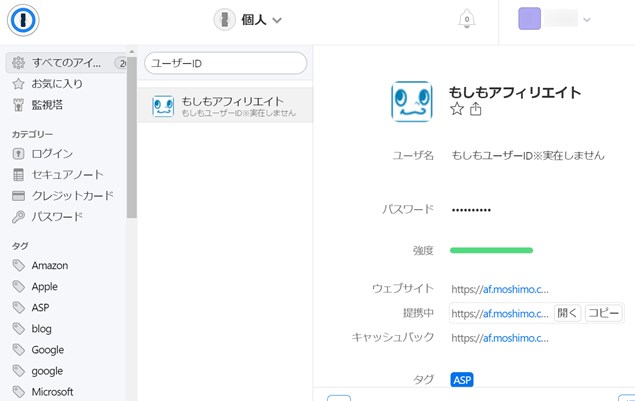Viewport: 635px width, 401px height.
Task: Click the 個人 vault avatar icon
Action: tap(224, 19)
